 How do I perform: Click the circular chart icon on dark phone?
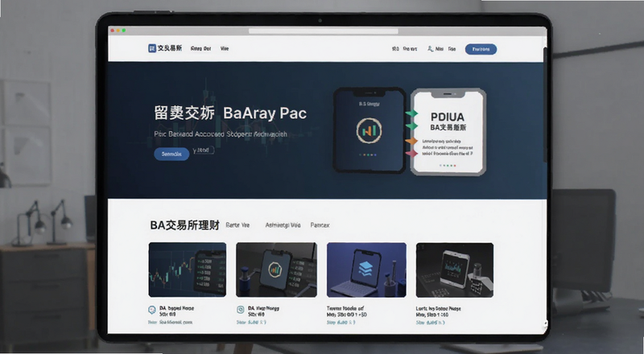pyautogui.click(x=369, y=130)
